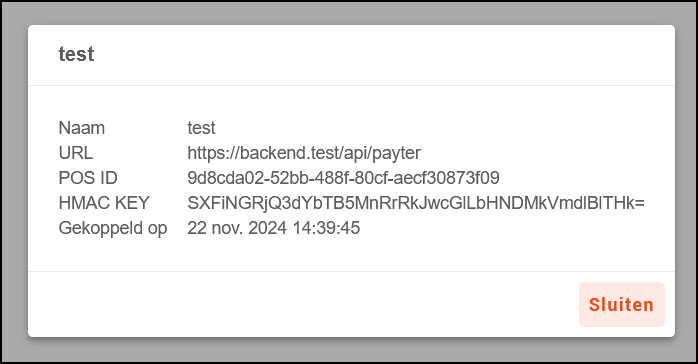698x364 pixels.
Task: Select the 'Gekoppeld op' field label
Action: tap(113, 228)
